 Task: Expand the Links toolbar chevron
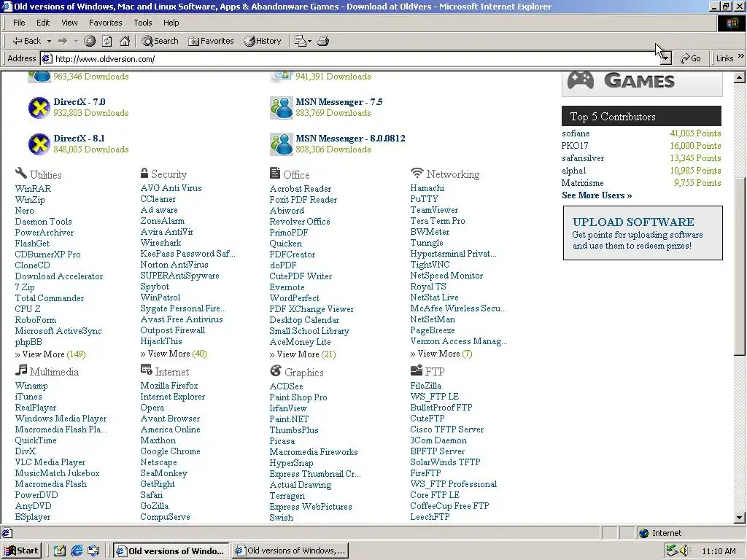tap(741, 56)
